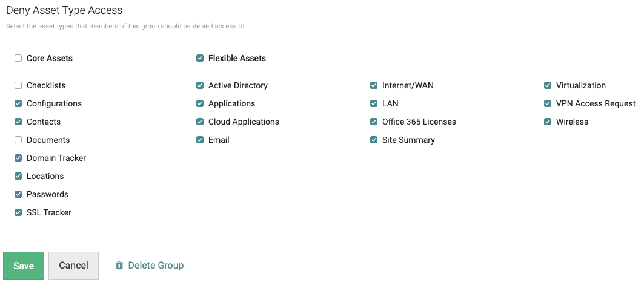Screen dimensions: 644x288
Task: Toggle the Contacts checkbox off
Action: (x=18, y=122)
